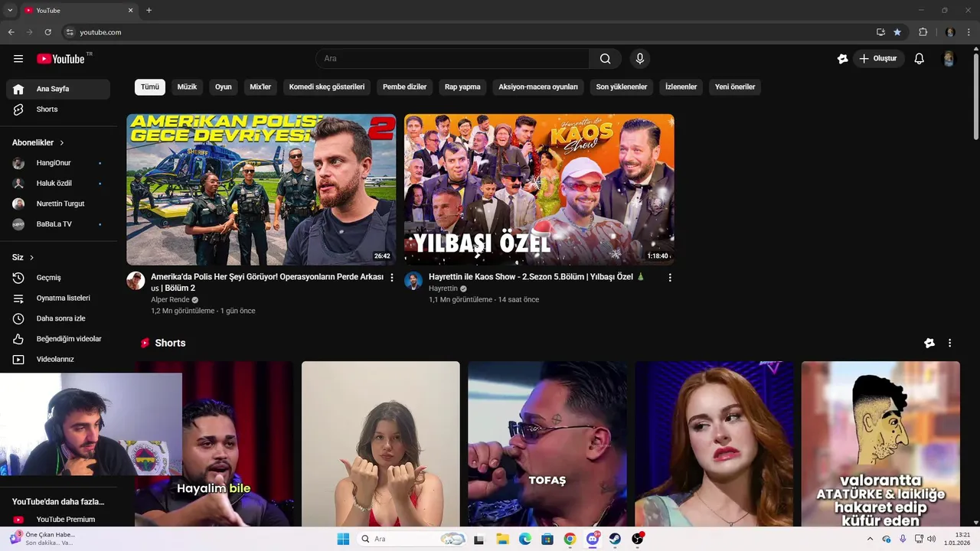Open Windows Start menu
The image size is (980, 551).
point(343,540)
